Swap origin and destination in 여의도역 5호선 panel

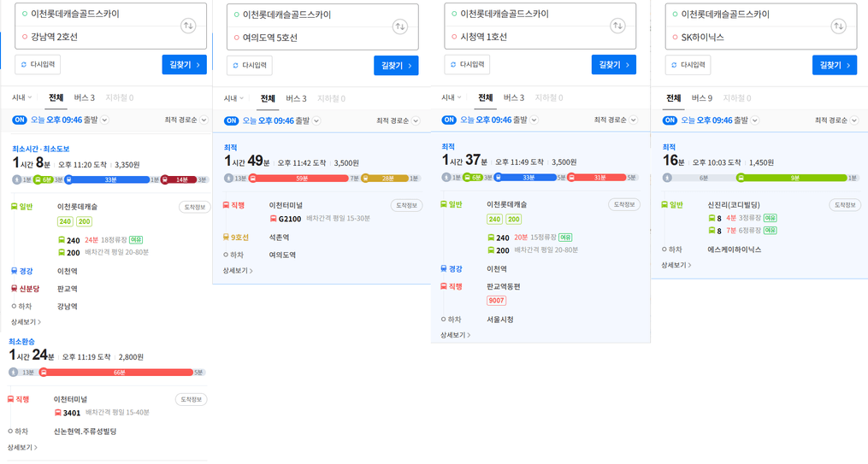pos(399,26)
